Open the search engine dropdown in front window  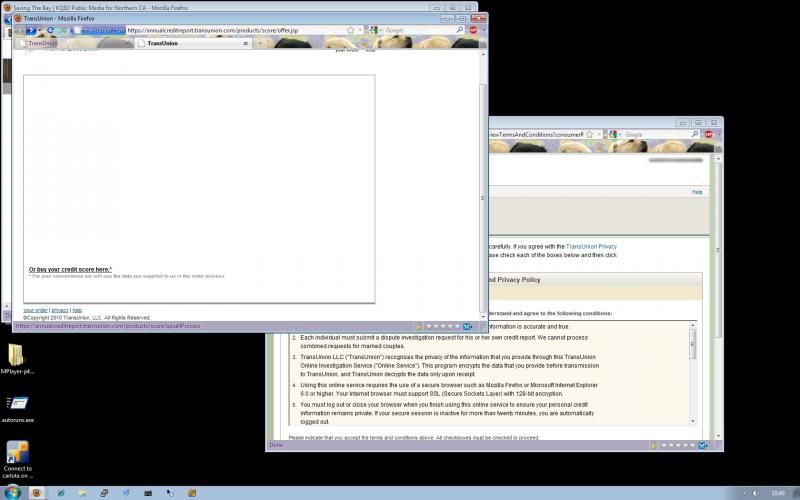[375, 30]
